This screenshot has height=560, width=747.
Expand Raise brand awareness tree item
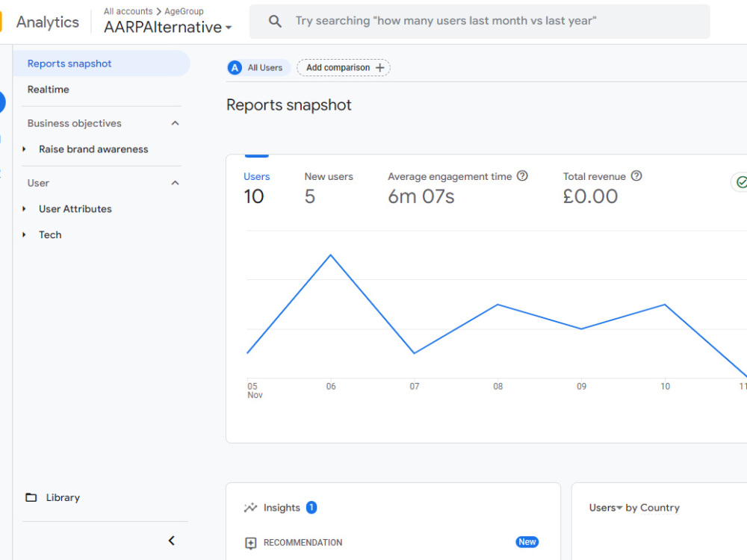24,149
